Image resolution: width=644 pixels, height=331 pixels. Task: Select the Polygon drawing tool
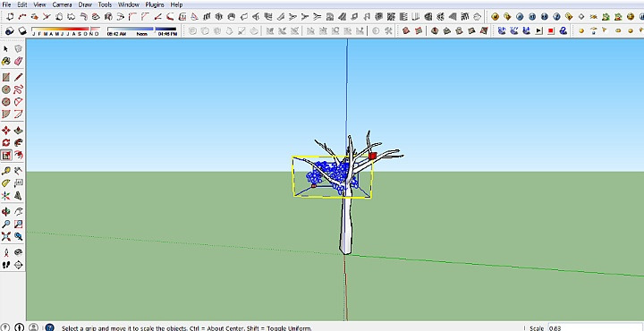click(x=5, y=101)
